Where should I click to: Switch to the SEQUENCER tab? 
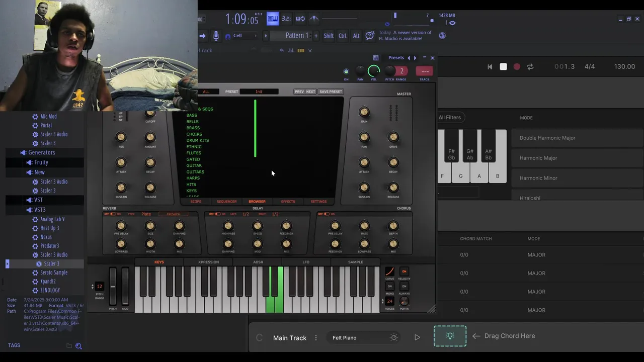226,202
